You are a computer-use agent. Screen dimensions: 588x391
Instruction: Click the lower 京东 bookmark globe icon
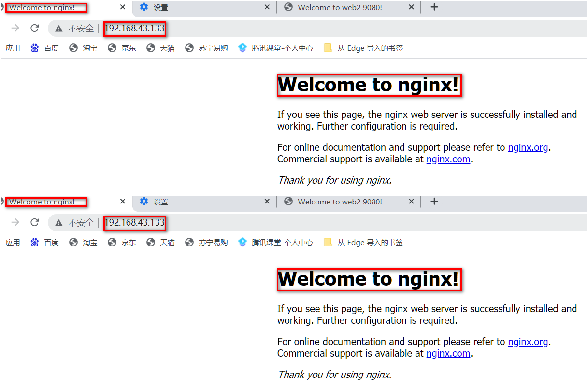(112, 242)
